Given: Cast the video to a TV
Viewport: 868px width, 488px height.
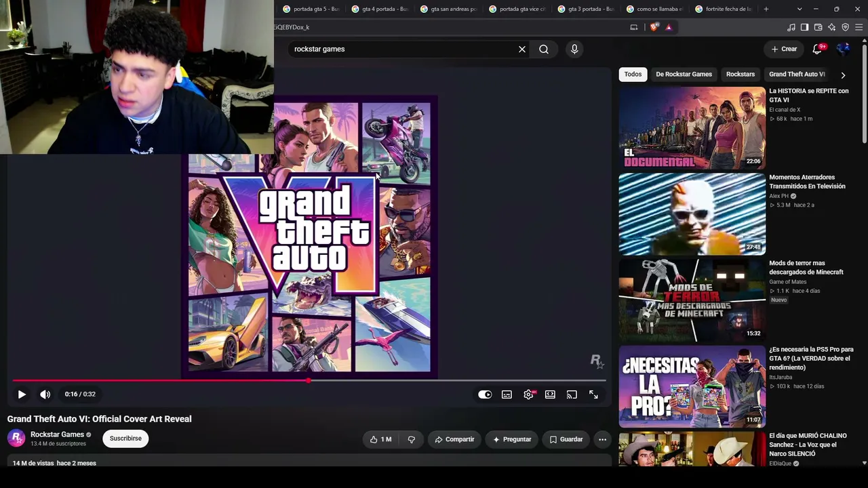Looking at the screenshot, I should coord(572,394).
